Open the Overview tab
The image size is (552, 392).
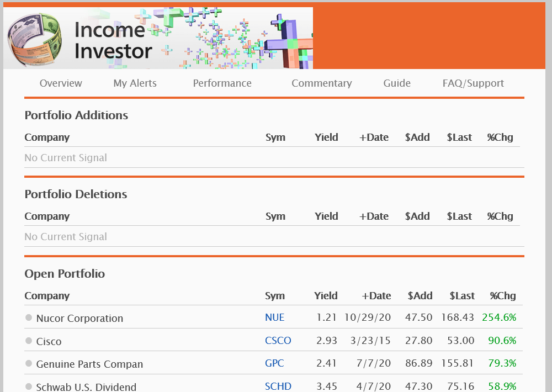(x=61, y=83)
